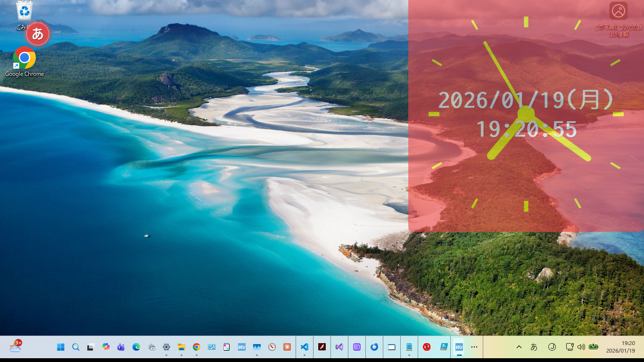Expand the hidden icons chevron in system tray
644x362 pixels.
pyautogui.click(x=518, y=347)
